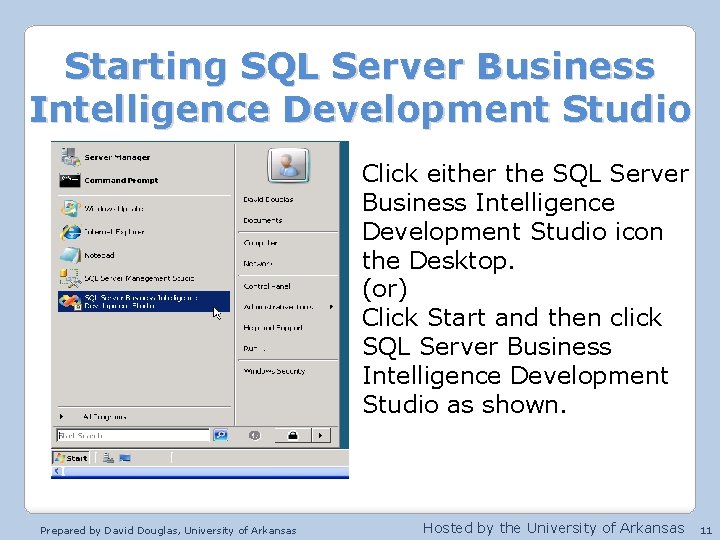The height and width of the screenshot is (540, 720).
Task: Open the All Programs list
Action: 104,417
